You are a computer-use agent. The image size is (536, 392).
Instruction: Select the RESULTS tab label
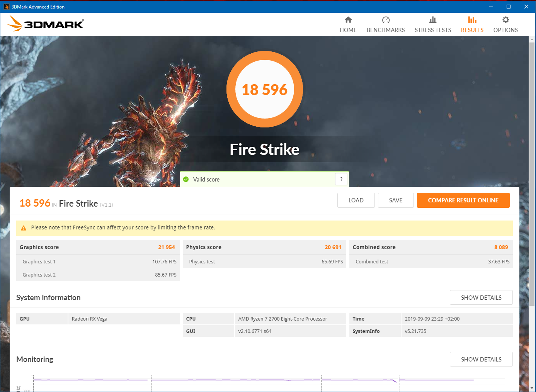(472, 30)
